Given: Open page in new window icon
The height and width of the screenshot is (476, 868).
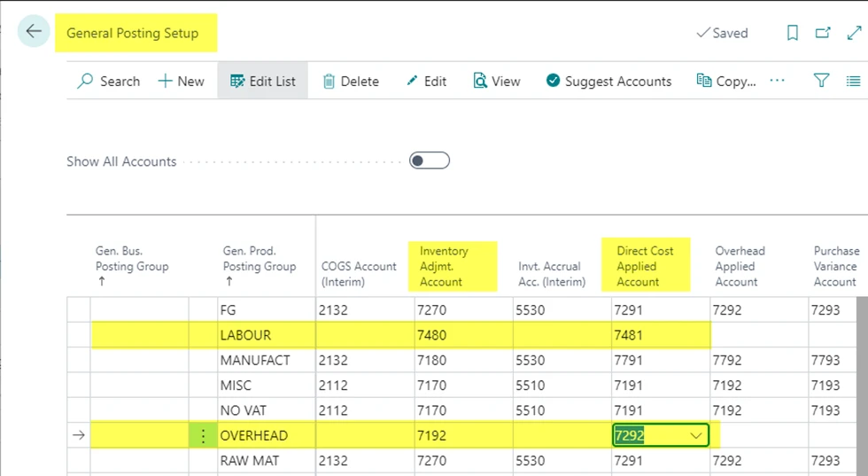Looking at the screenshot, I should (823, 33).
